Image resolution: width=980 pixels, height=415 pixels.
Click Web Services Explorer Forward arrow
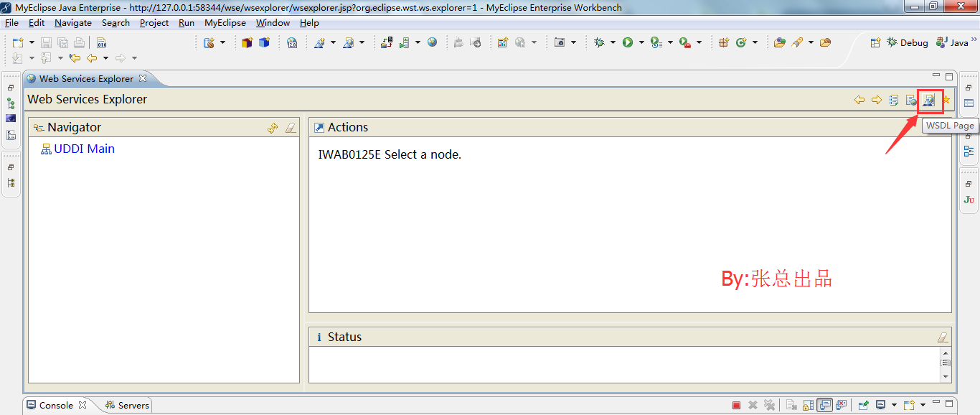[x=877, y=100]
